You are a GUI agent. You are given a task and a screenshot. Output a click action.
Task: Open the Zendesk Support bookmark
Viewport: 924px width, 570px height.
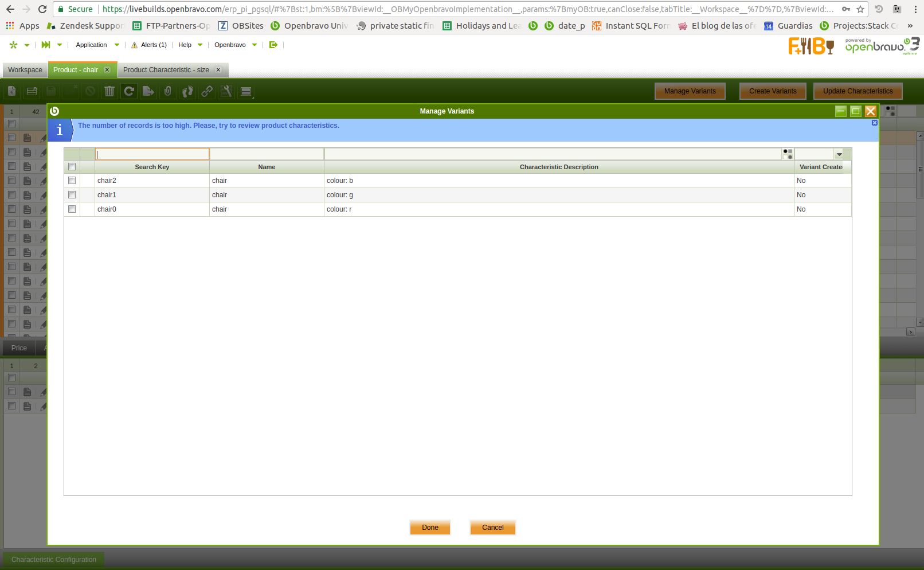point(85,26)
